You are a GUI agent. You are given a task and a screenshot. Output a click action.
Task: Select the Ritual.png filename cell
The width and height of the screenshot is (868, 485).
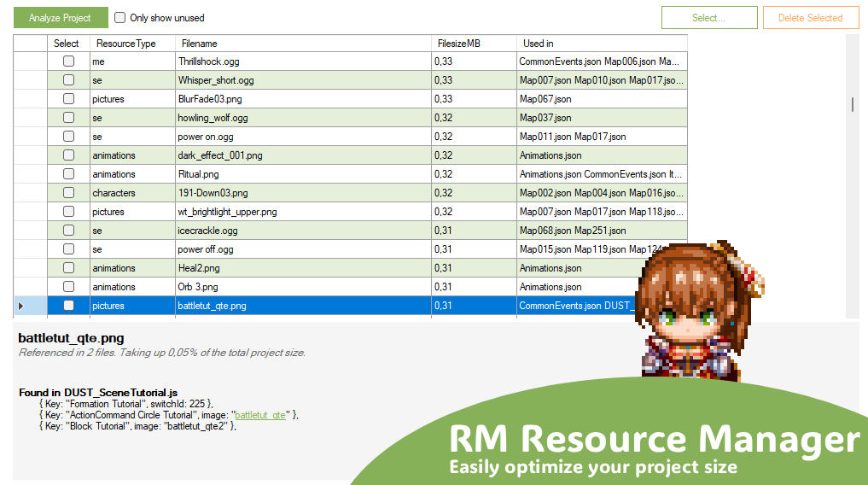click(303, 174)
